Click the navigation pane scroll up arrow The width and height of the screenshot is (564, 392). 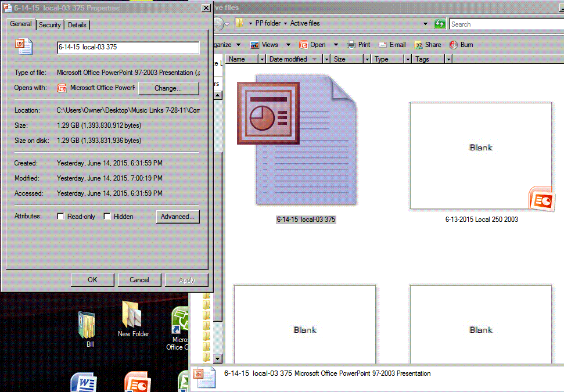point(218,95)
